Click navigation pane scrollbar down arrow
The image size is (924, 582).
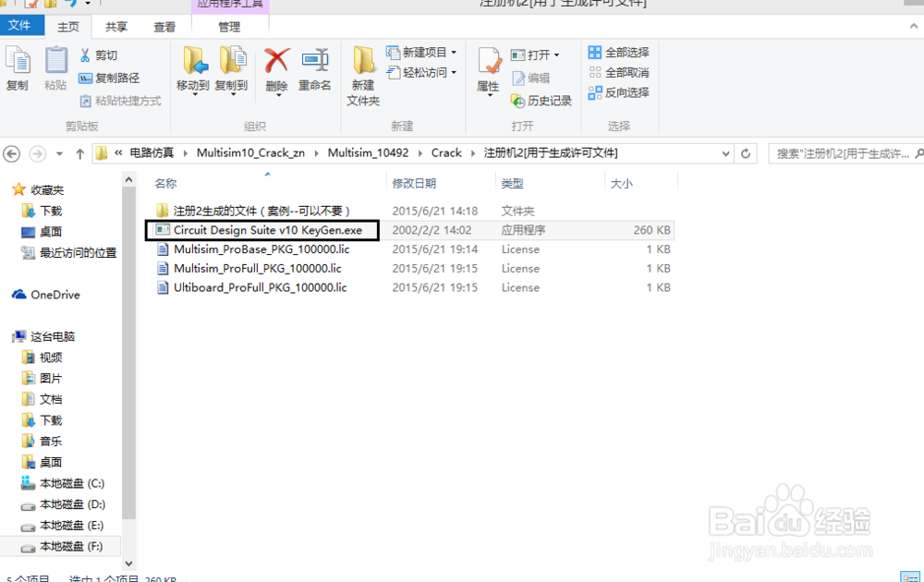[x=129, y=564]
